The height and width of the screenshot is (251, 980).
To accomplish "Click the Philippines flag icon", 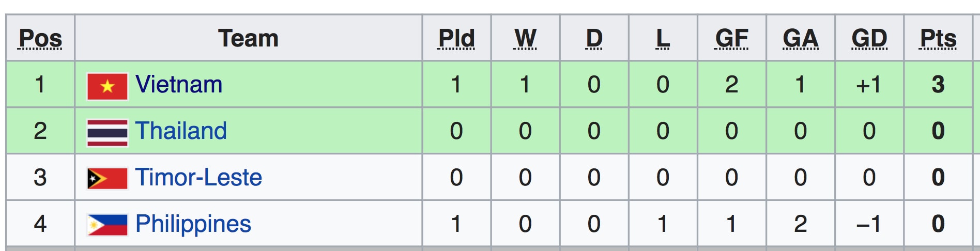I will [x=107, y=225].
